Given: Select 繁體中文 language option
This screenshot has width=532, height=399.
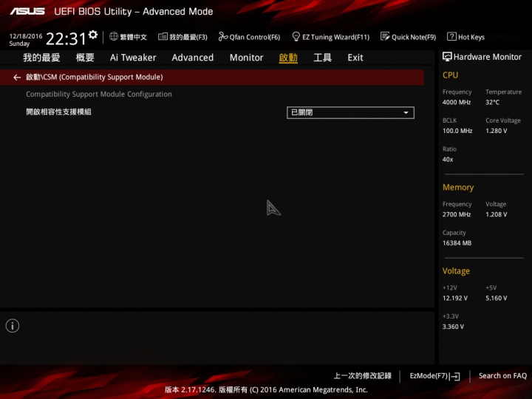Looking at the screenshot, I should coord(133,37).
